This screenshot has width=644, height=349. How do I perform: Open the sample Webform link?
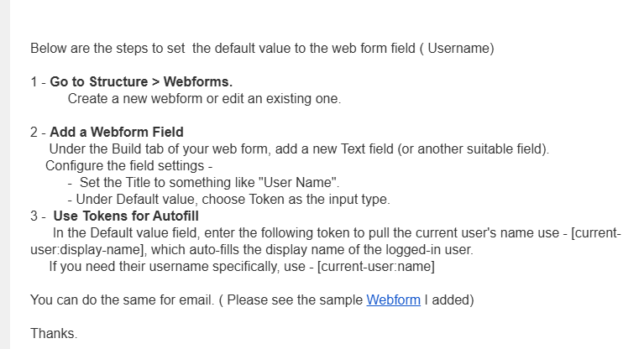pos(393,300)
